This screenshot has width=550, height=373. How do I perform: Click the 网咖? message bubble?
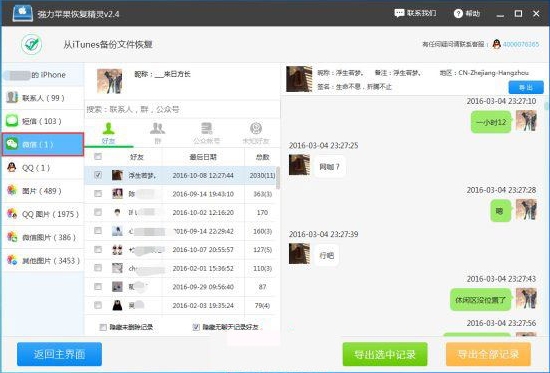point(329,167)
